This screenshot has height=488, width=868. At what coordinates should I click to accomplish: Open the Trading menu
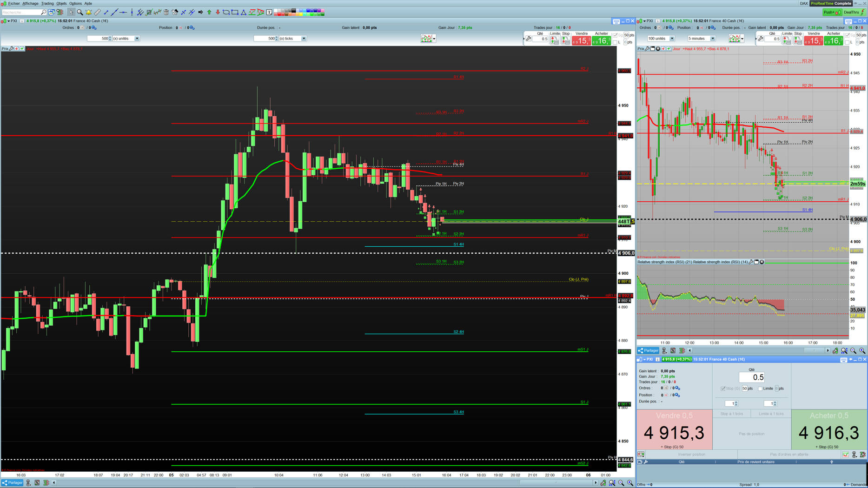coord(47,3)
